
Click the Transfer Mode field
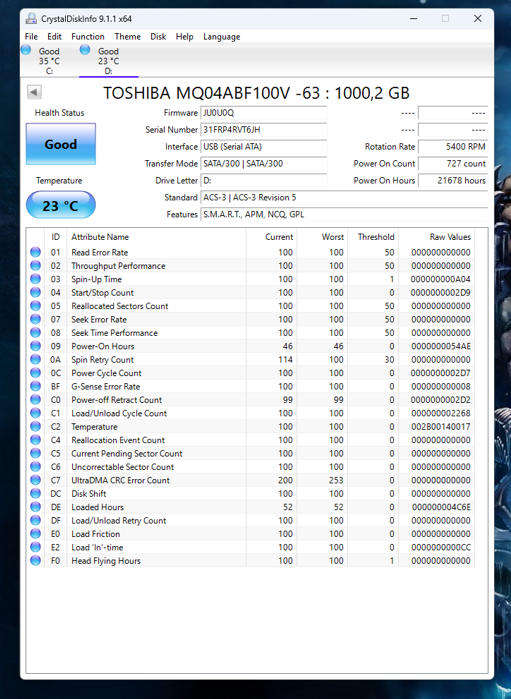click(x=264, y=164)
